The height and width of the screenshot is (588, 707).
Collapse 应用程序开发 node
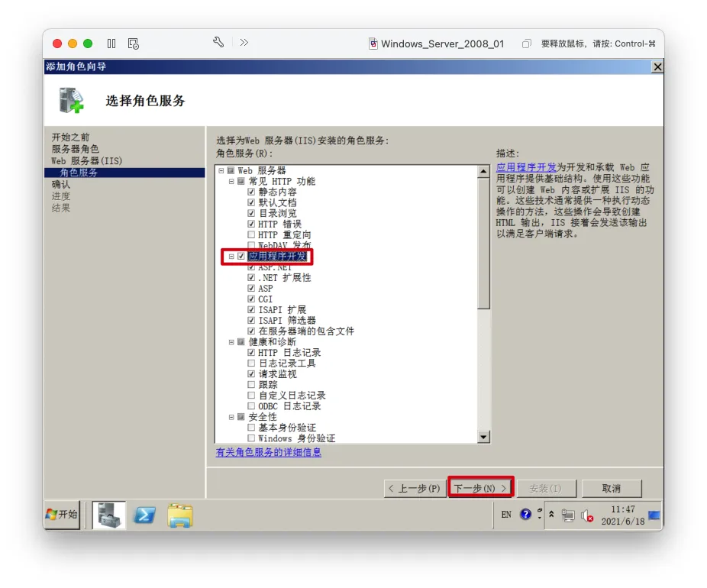click(231, 256)
